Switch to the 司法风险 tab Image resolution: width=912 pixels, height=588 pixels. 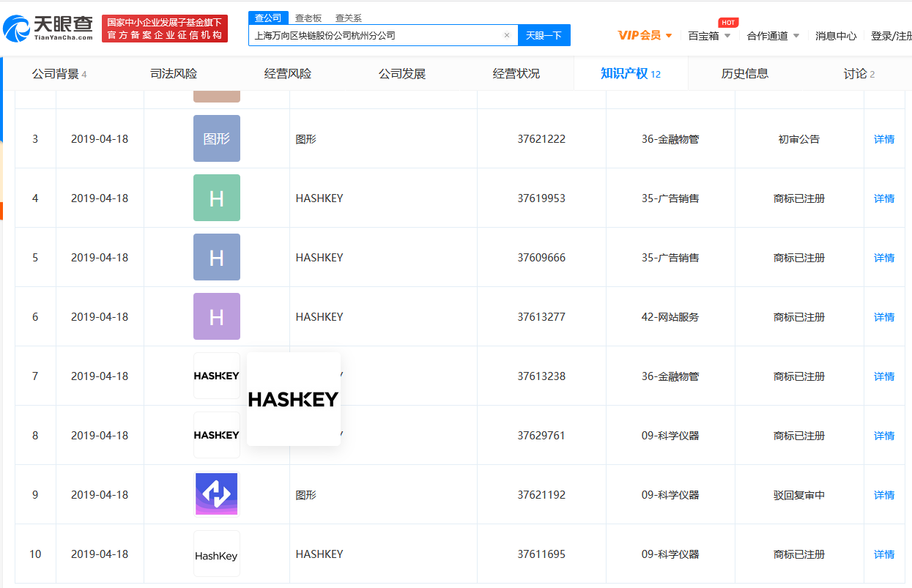pos(175,73)
